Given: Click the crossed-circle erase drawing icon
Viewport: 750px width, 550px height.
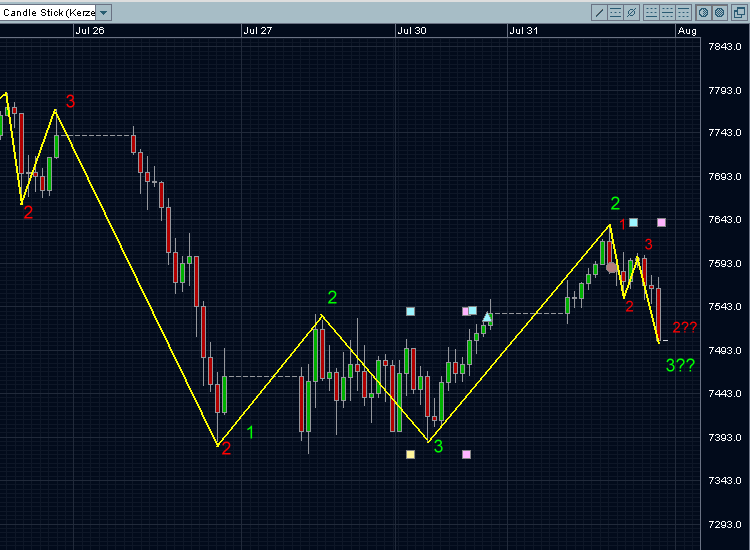Looking at the screenshot, I should 631,12.
